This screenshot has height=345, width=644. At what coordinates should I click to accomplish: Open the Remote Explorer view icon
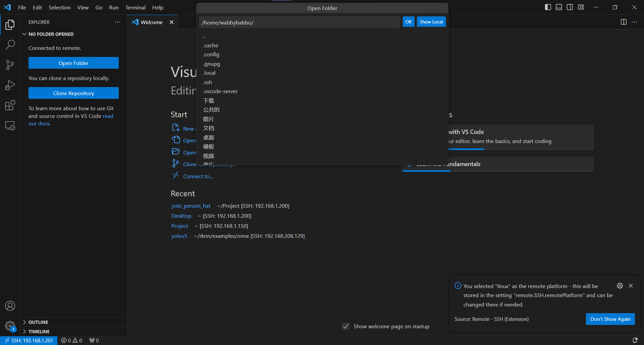[10, 126]
